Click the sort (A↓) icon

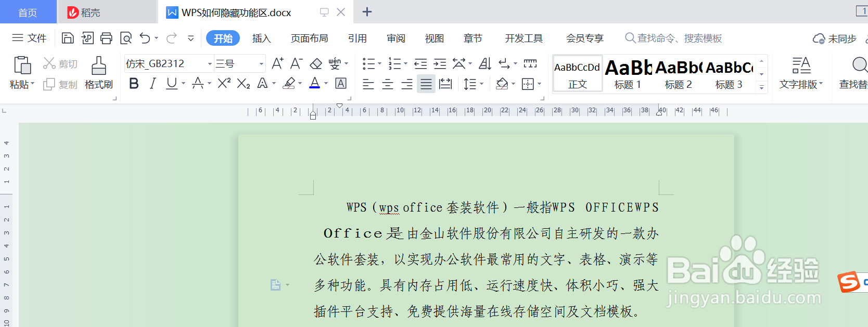(485, 63)
